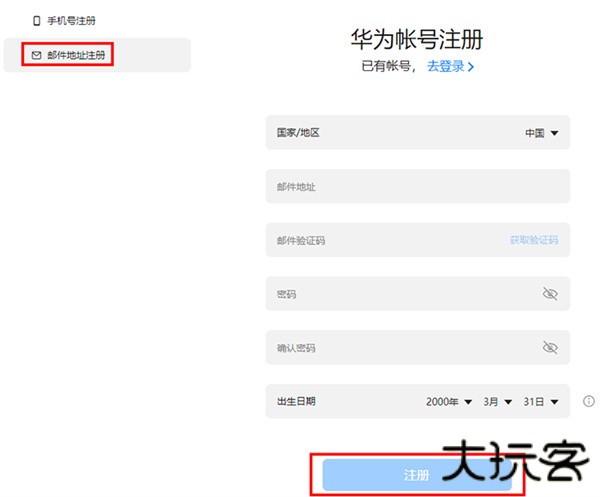Screen dimensions: 600x497
Task: Click the envelope icon beside 邮件地址注册
Action: [37, 55]
